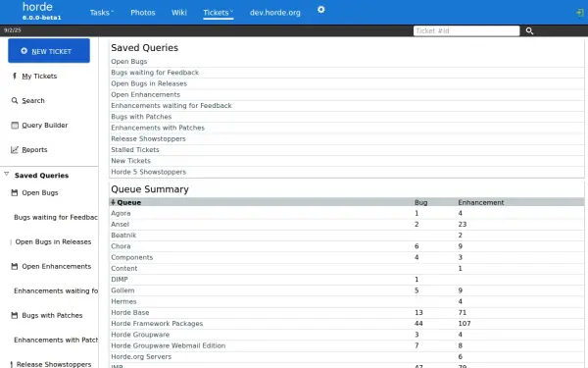Open the Content queue

point(124,269)
